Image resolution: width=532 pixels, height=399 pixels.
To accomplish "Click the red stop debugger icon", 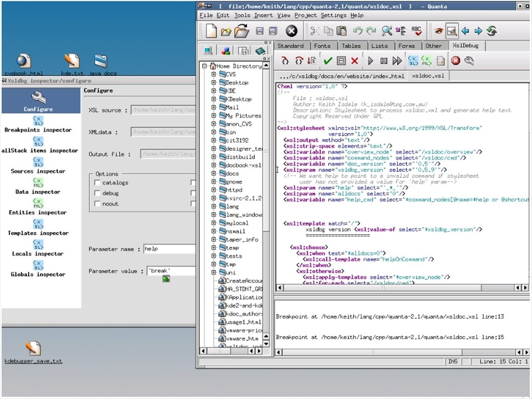I will click(456, 61).
